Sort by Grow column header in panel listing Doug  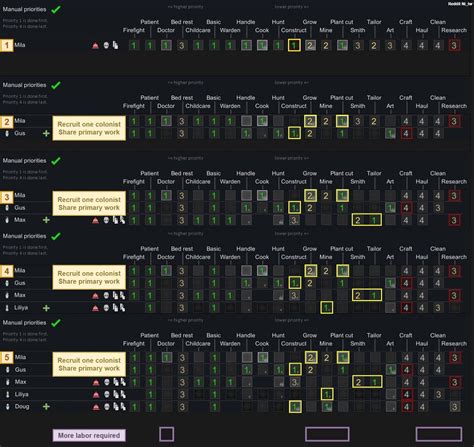310,335
